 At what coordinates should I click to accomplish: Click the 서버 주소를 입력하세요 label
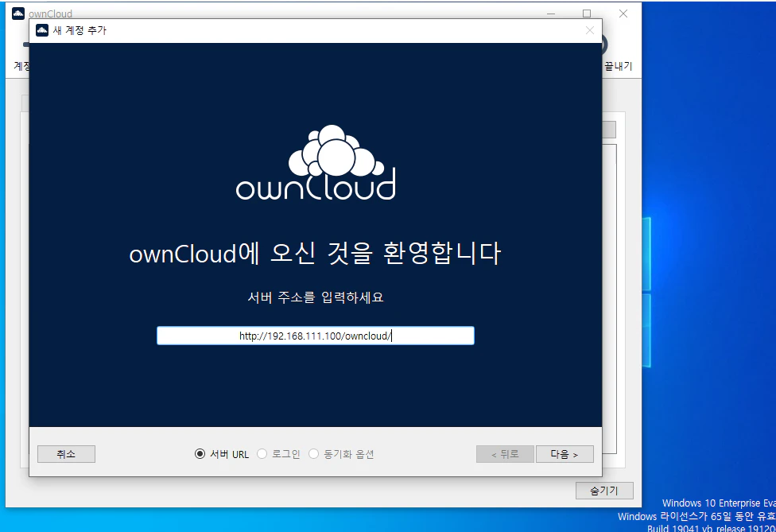(x=315, y=297)
